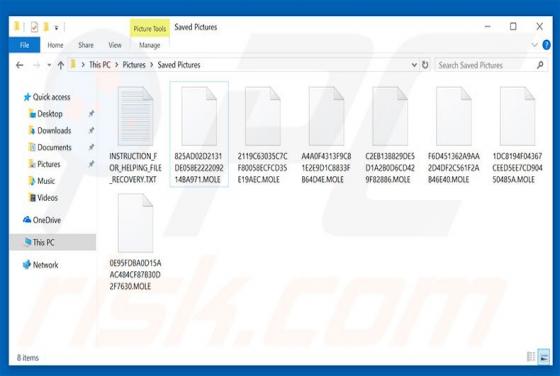560x376 pixels.
Task: Click in the Search Saved Pictures box
Action: click(486, 65)
